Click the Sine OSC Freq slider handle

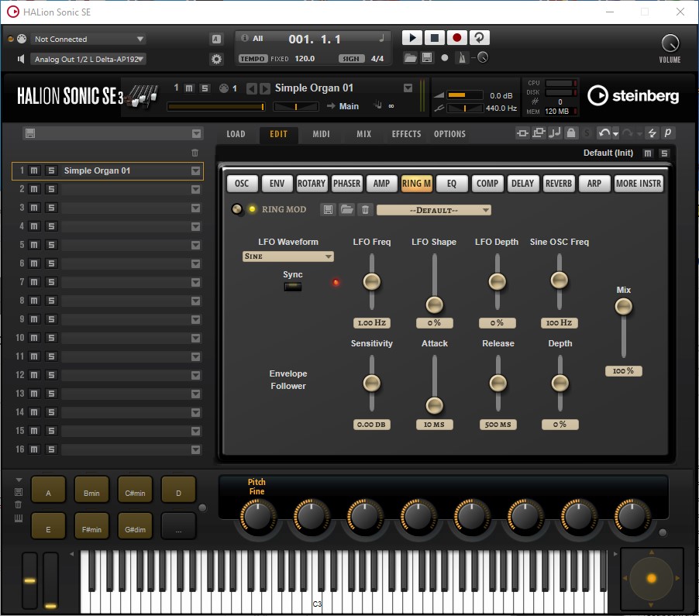pos(559,280)
